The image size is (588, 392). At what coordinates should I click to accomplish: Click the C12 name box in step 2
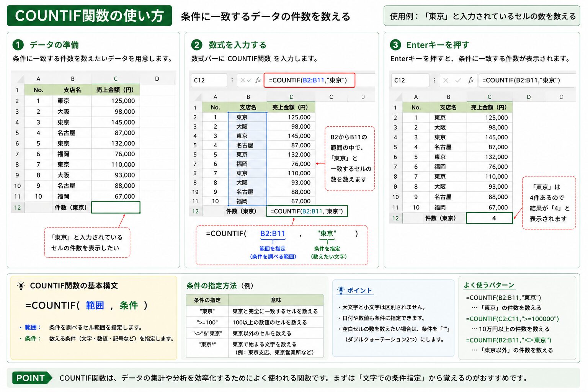[209, 80]
